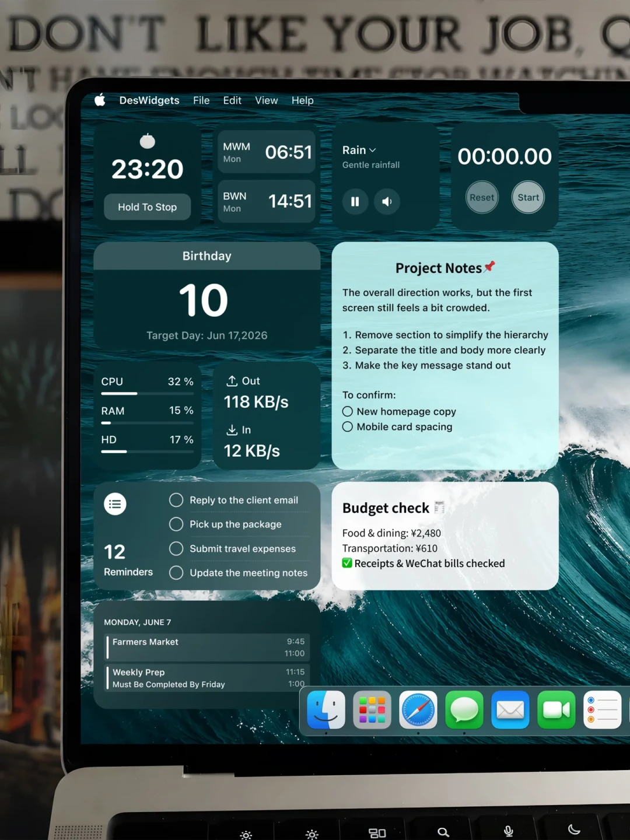Open the View menu
630x840 pixels.
(267, 100)
